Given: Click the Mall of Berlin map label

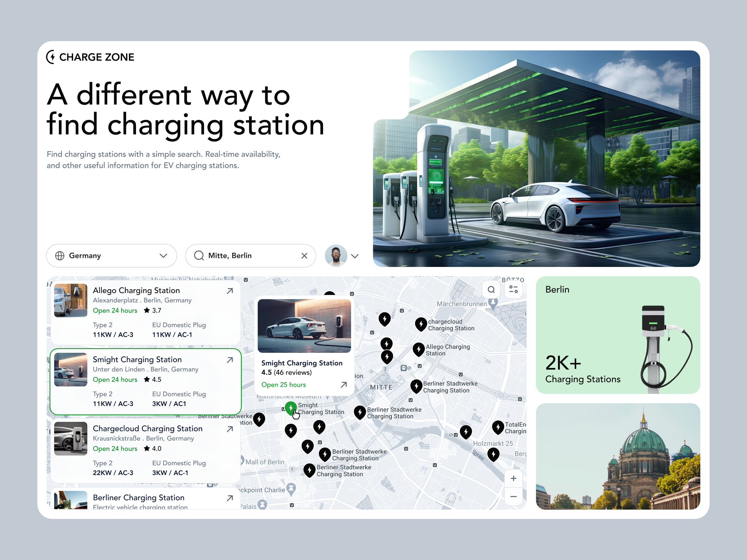Looking at the screenshot, I should 265,462.
